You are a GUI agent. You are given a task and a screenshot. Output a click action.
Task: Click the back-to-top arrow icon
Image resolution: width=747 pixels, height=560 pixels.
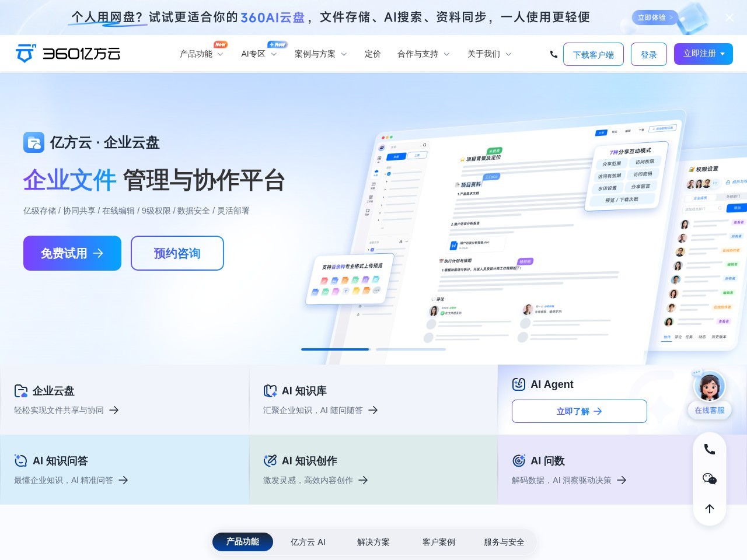pos(710,509)
